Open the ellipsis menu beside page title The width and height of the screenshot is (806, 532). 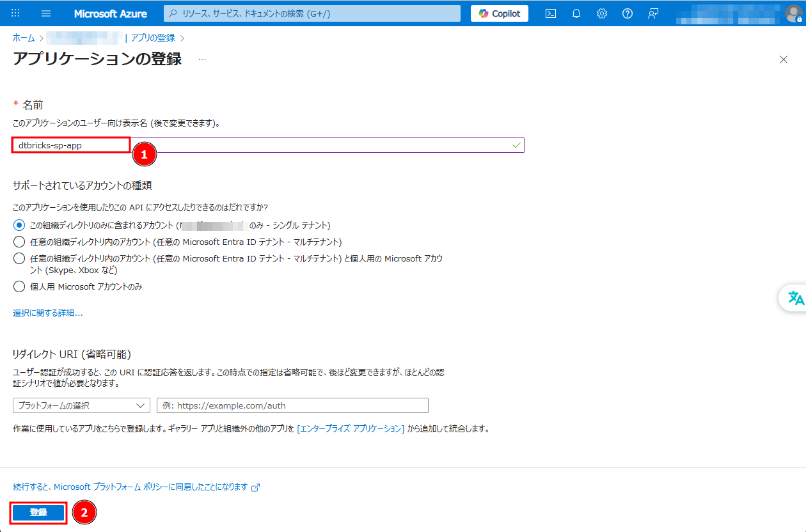click(x=202, y=59)
